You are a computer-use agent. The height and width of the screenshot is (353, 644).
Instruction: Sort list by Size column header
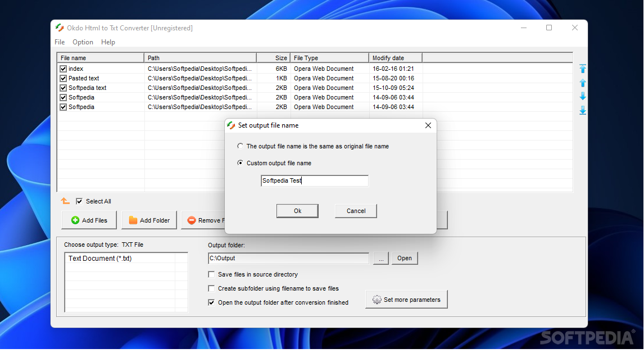(x=274, y=58)
